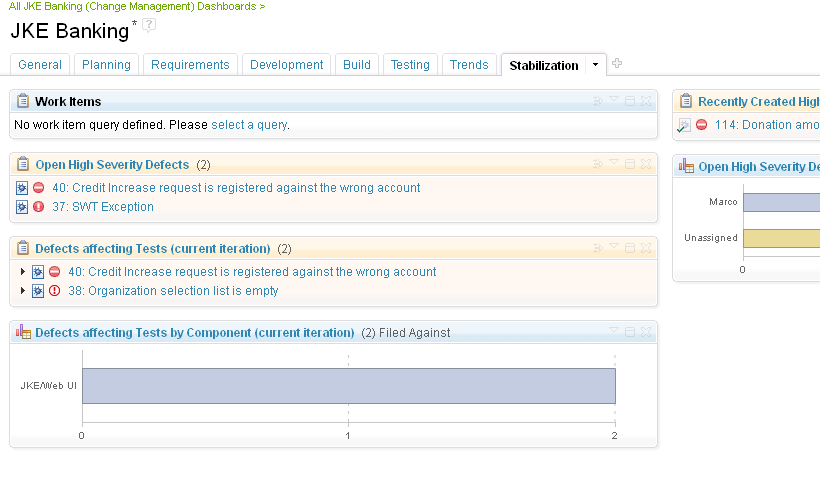Expand defect 40 in Defects affecting Tests

(x=23, y=272)
